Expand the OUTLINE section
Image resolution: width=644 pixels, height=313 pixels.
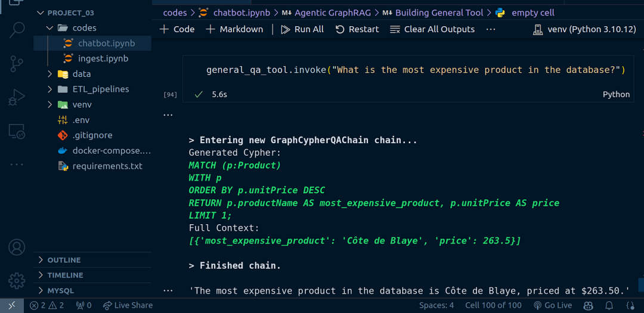[64, 260]
